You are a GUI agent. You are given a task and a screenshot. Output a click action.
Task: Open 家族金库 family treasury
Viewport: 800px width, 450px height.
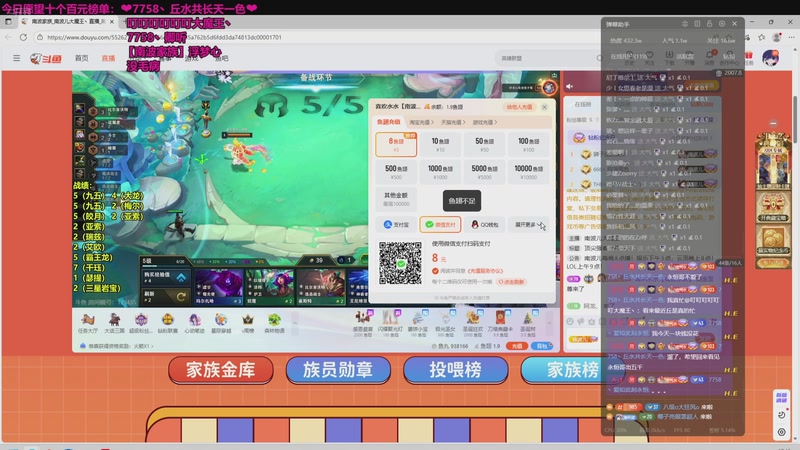pyautogui.click(x=220, y=370)
